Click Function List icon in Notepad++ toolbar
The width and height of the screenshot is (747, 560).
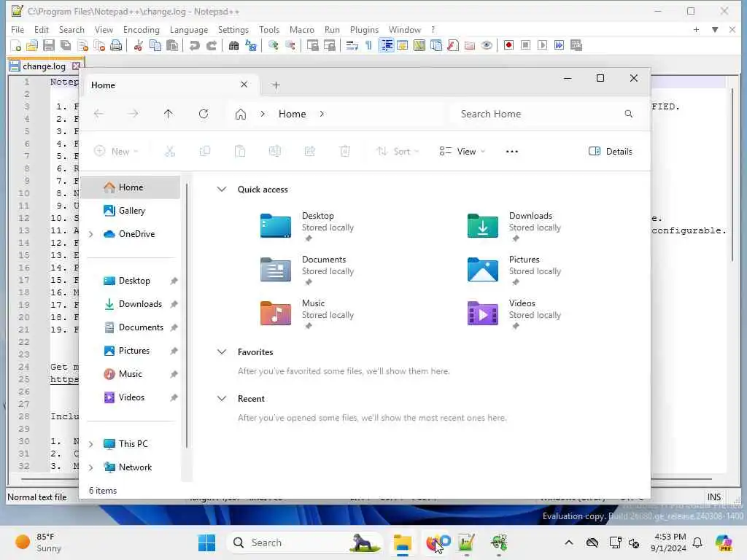click(453, 46)
